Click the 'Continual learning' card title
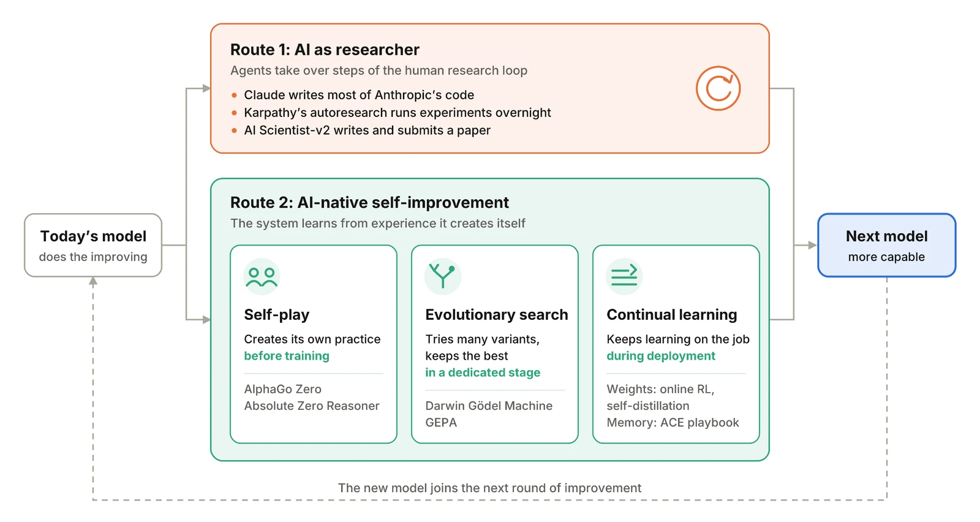This screenshot has width=980, height=522. pos(672,315)
